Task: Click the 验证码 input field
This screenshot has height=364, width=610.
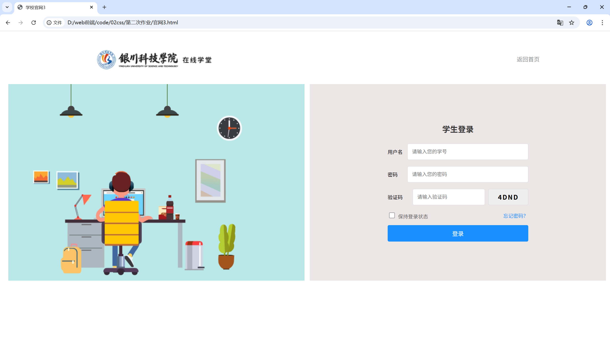Action: click(448, 197)
